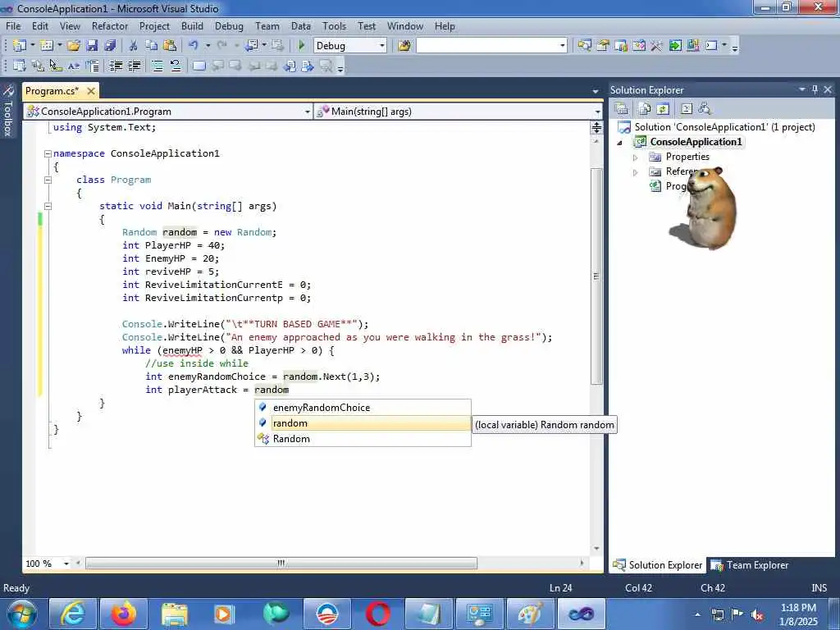Open the Debug menu
Screen dimensions: 840x630
pos(229,25)
